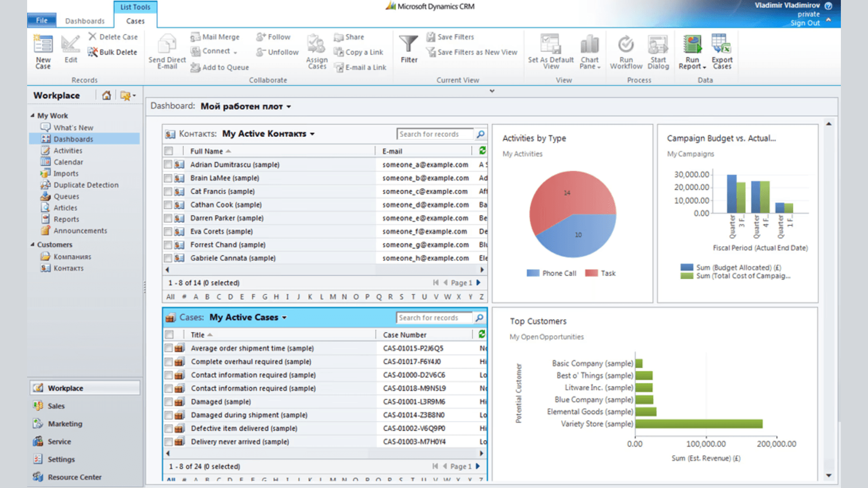The width and height of the screenshot is (868, 488).
Task: Filter the Контакты grid by letter M
Action: click(332, 296)
